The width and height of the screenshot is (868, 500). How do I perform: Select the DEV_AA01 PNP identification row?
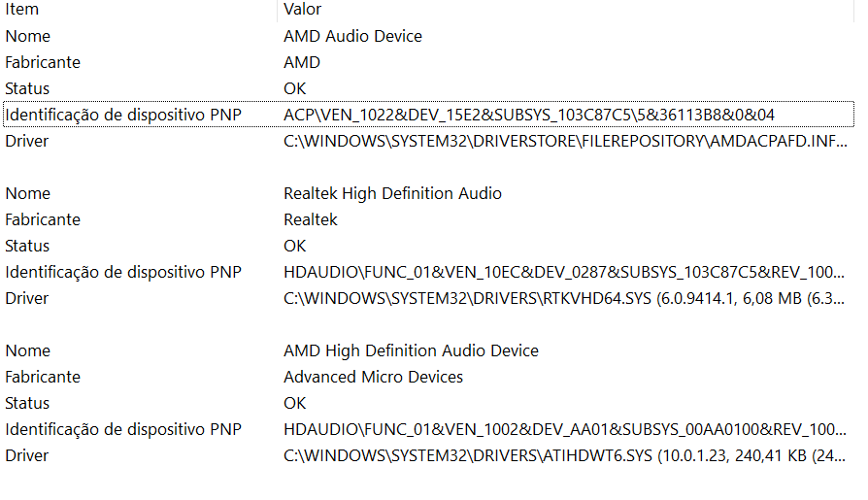pos(428,429)
